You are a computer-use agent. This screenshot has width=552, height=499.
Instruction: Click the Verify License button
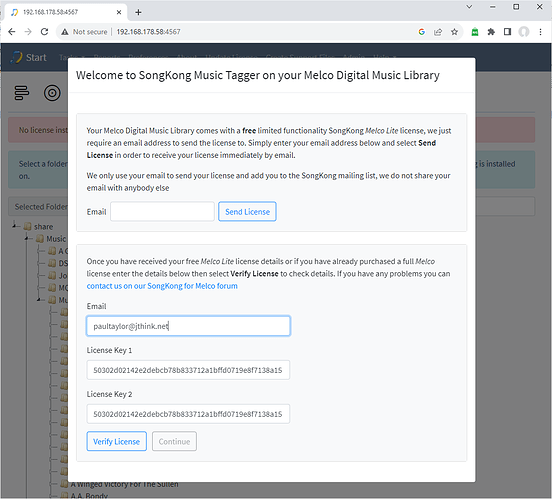tap(117, 441)
